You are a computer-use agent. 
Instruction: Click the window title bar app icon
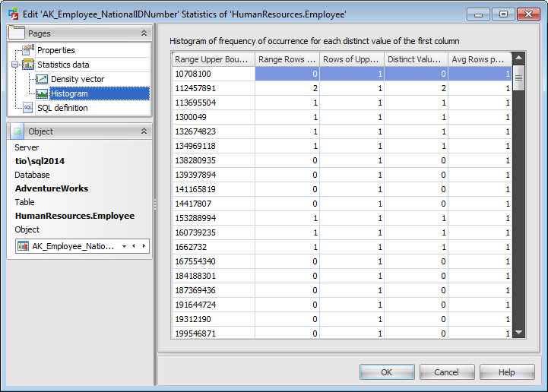(x=13, y=13)
